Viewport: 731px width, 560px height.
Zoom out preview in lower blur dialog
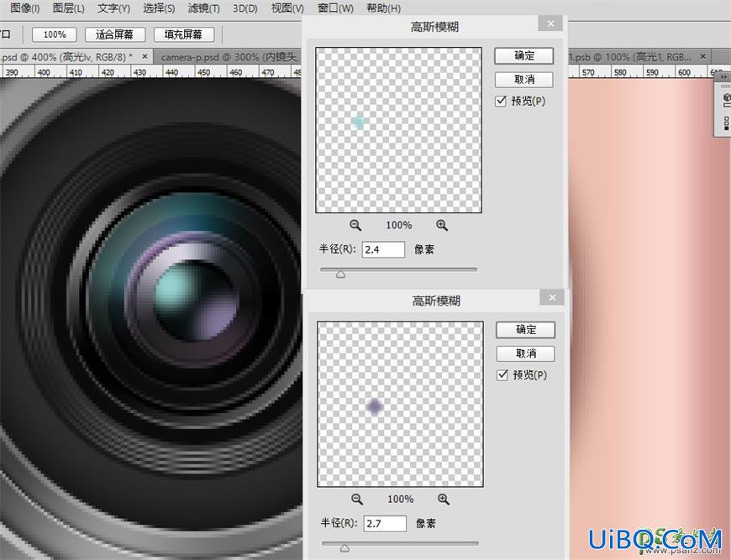click(x=357, y=500)
